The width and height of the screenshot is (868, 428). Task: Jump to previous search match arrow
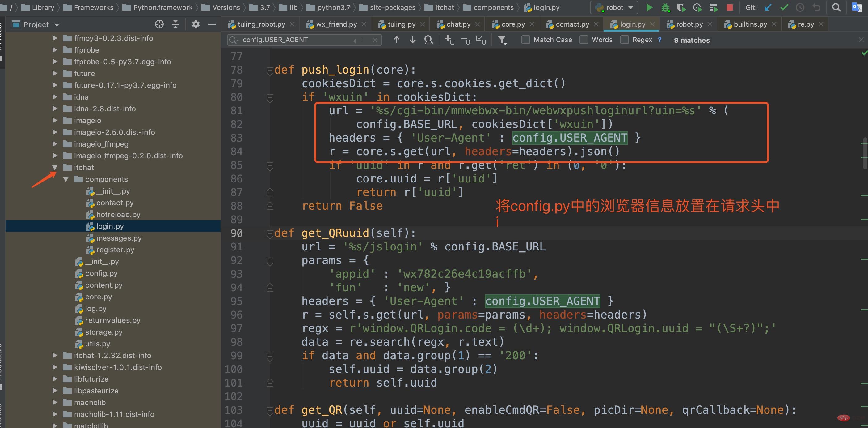397,40
